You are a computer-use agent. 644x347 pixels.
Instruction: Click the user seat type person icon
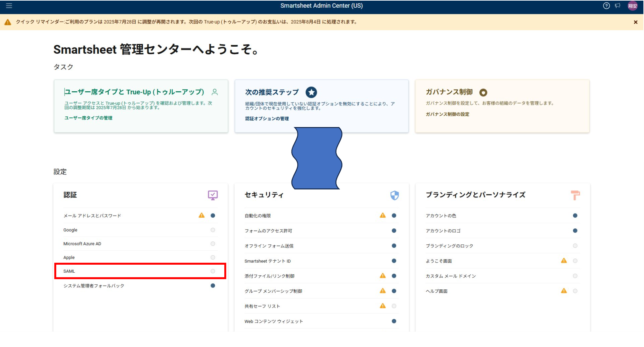215,92
